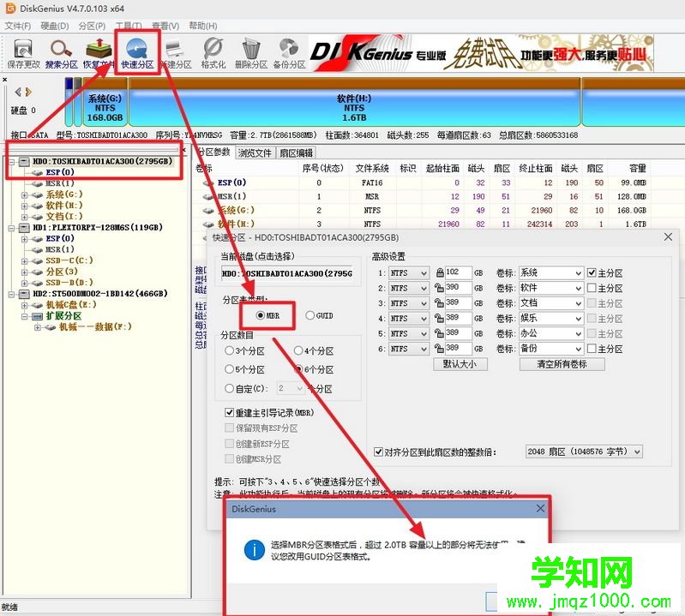The image size is (685, 616).
Task: Click the System (G:) partition block in disk map
Action: 105,103
